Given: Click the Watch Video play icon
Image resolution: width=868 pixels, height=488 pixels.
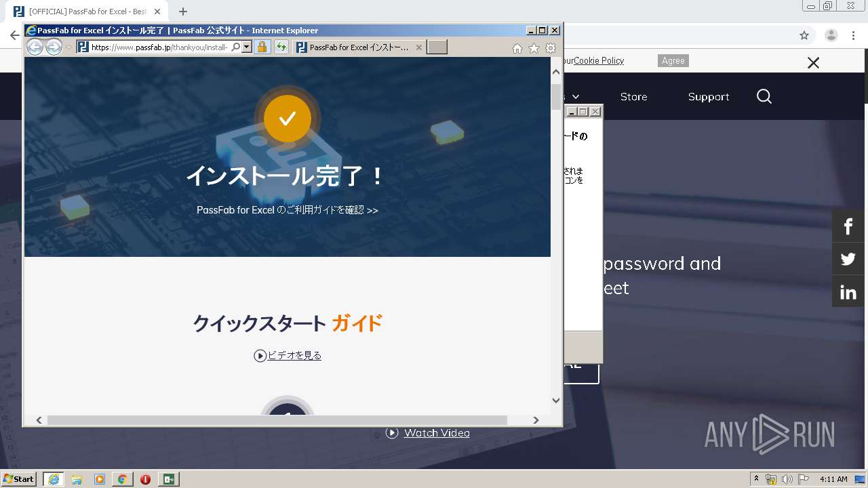Looking at the screenshot, I should (x=392, y=433).
